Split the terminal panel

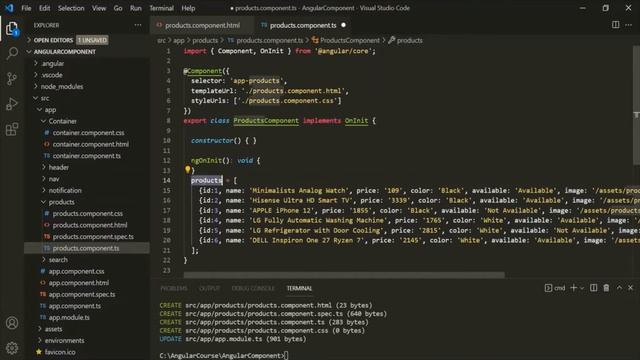click(593, 288)
